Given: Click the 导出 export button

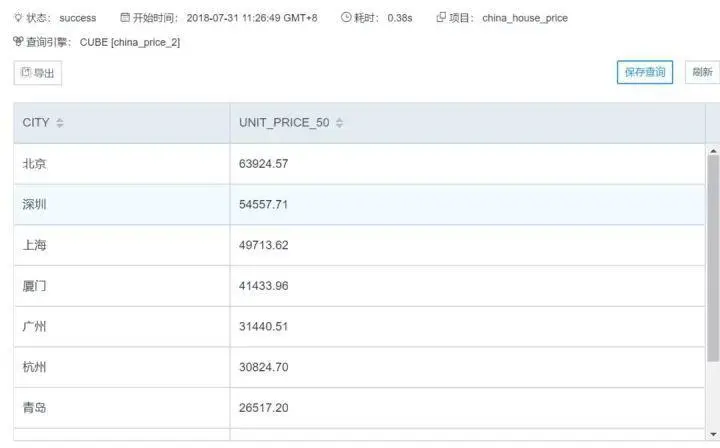Looking at the screenshot, I should tap(38, 73).
